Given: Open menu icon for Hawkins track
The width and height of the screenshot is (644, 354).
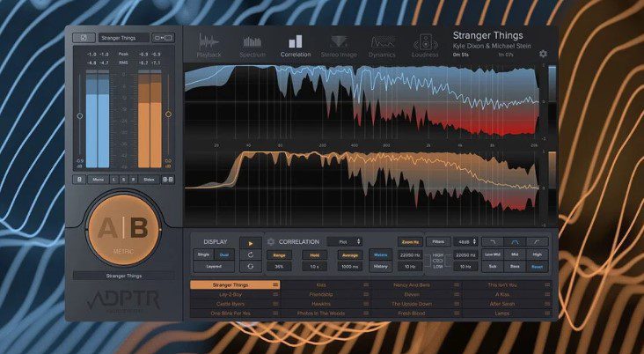Looking at the screenshot, I should (x=366, y=304).
